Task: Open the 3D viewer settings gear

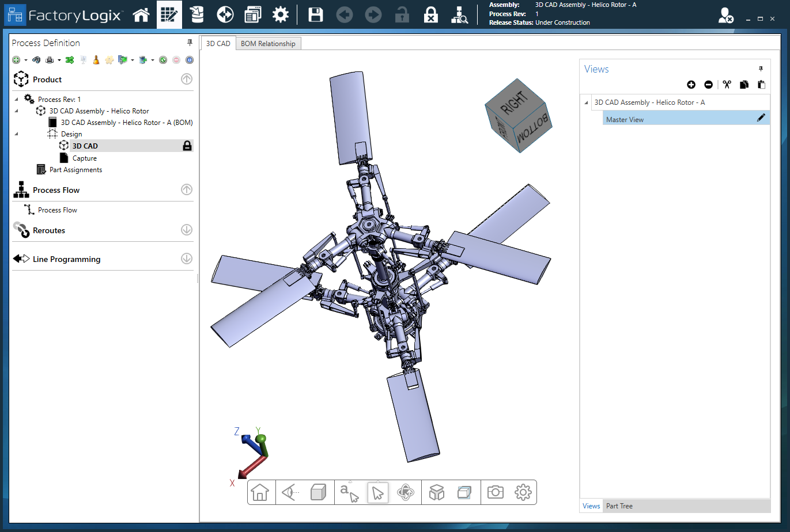Action: tap(523, 492)
